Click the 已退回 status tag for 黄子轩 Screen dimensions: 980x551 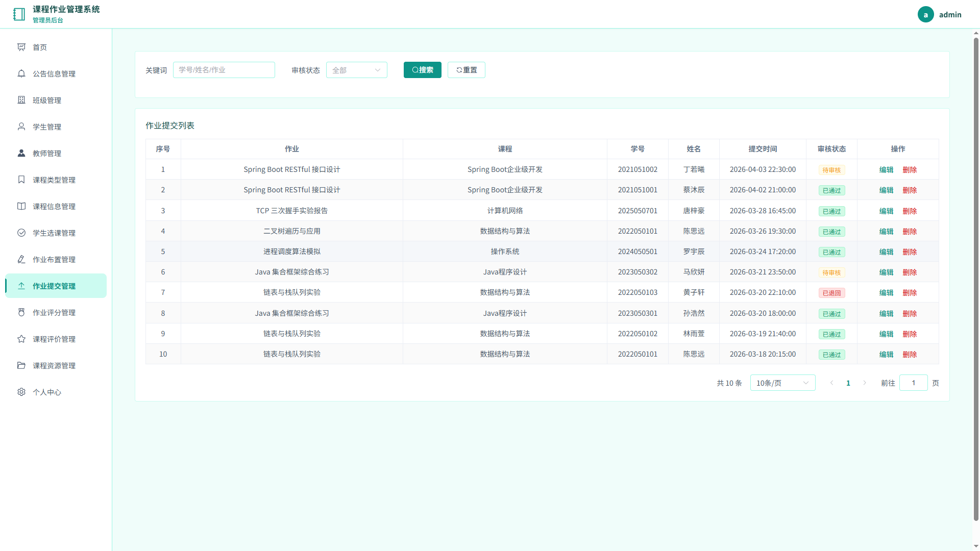(831, 293)
